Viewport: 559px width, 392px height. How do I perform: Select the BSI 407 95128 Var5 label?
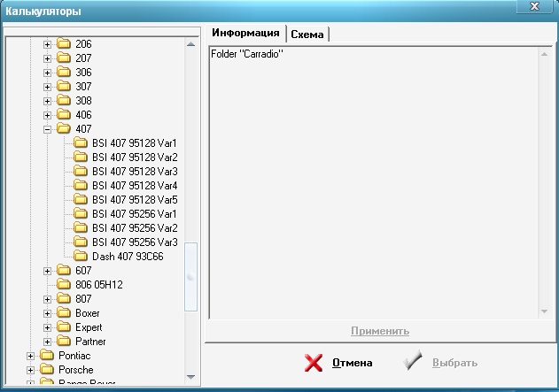(135, 200)
